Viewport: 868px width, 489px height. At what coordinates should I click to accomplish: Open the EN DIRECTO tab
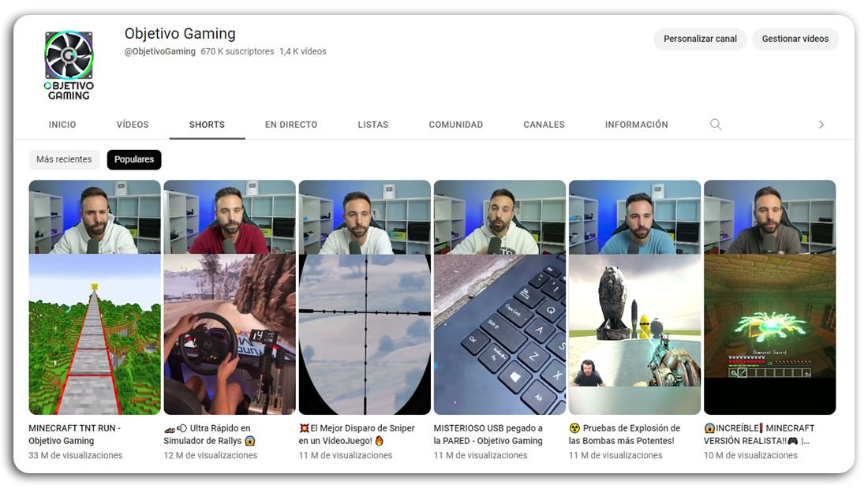(291, 125)
